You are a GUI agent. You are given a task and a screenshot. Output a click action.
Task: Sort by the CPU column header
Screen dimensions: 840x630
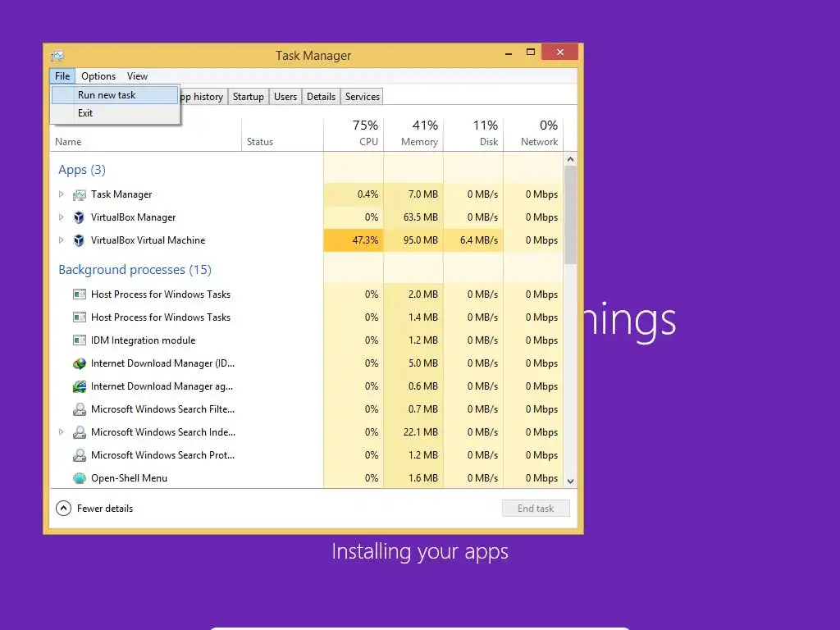(x=354, y=133)
